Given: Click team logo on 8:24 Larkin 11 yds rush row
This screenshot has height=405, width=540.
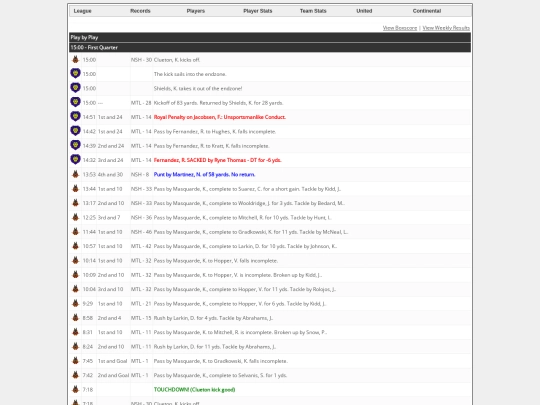Looking at the screenshot, I should pos(75,346).
